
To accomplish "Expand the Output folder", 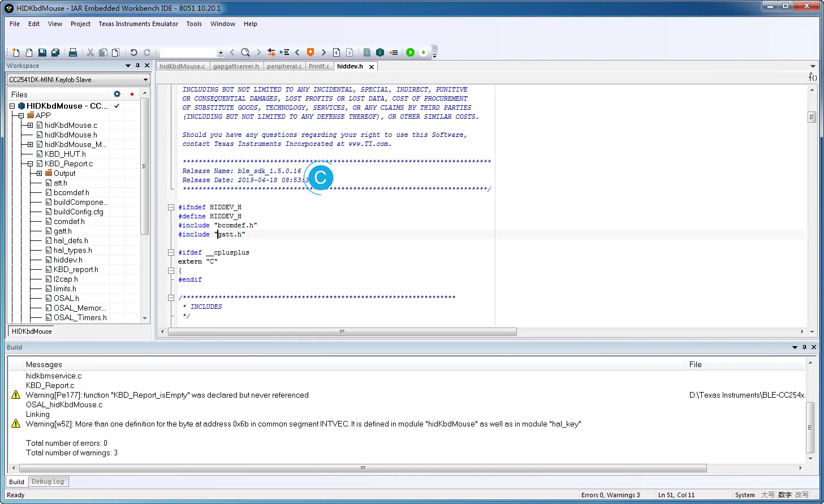I will [x=39, y=173].
